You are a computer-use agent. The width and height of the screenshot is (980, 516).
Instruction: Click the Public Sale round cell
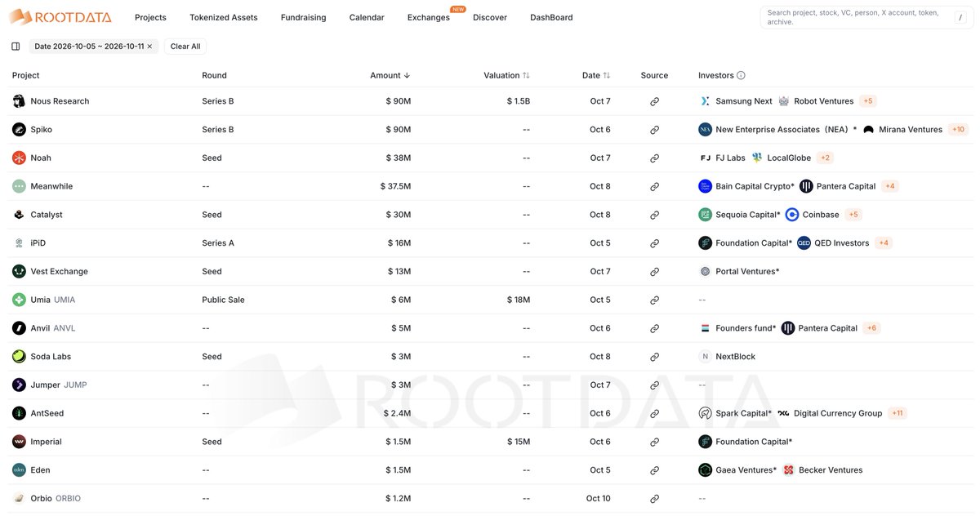point(223,300)
